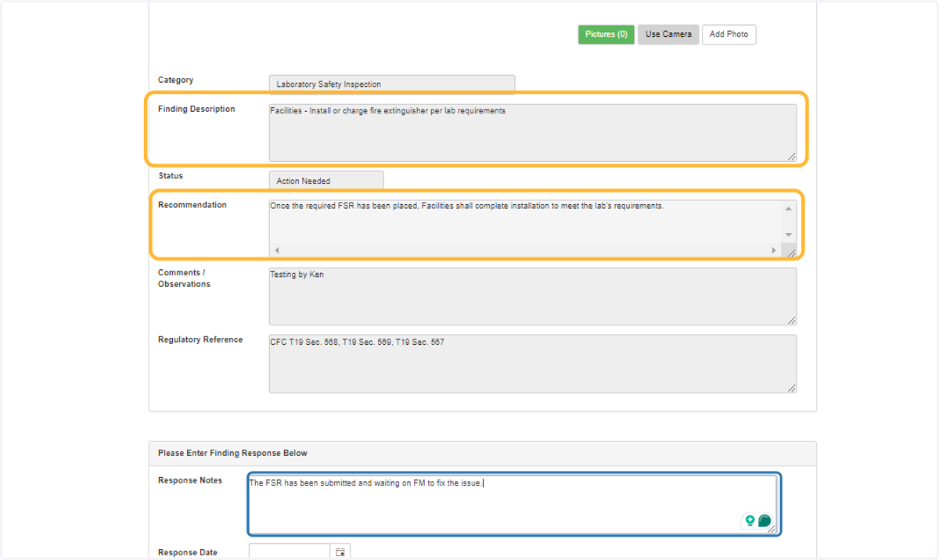Image resolution: width=939 pixels, height=560 pixels.
Task: Click the Add Photo button
Action: pos(729,34)
